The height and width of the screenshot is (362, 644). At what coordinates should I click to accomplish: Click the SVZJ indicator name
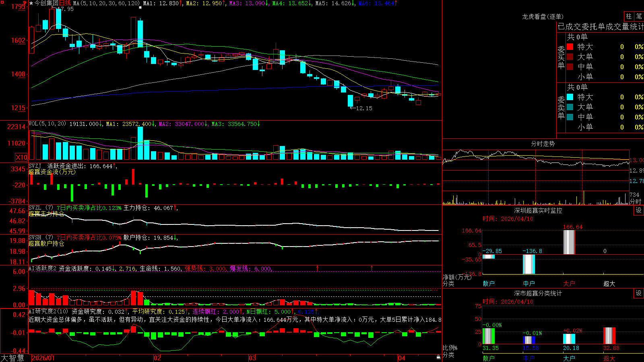[35, 166]
